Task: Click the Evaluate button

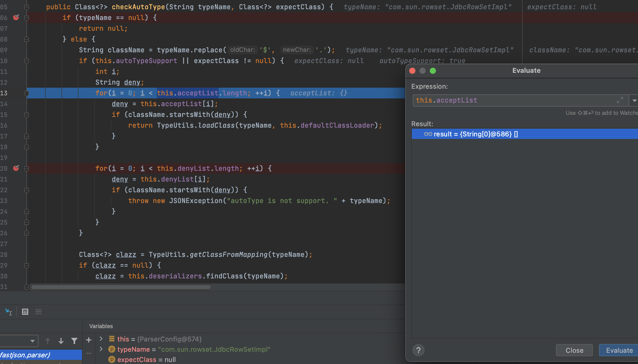Action: tap(619, 350)
